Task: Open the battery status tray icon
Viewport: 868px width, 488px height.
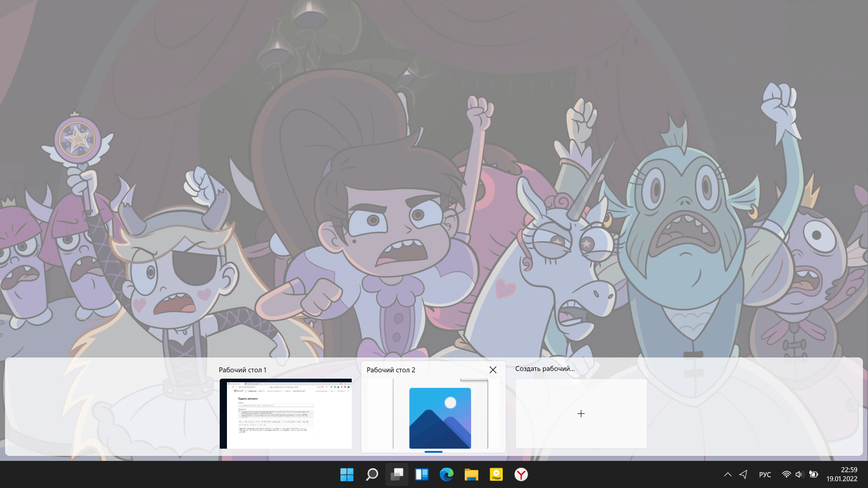Action: (813, 474)
